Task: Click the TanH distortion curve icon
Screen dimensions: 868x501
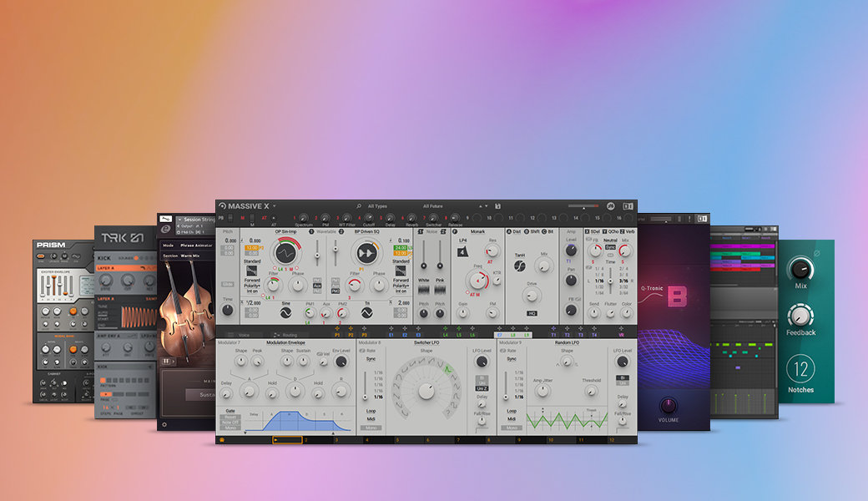Action: (x=520, y=266)
